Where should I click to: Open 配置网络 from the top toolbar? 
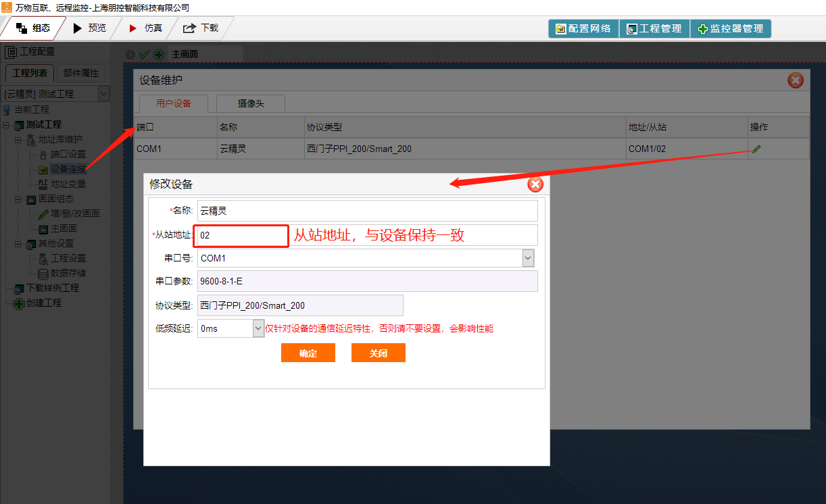point(583,28)
